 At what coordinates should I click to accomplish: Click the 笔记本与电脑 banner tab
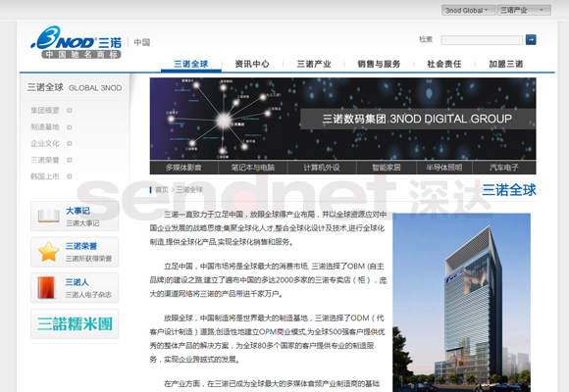pyautogui.click(x=253, y=168)
